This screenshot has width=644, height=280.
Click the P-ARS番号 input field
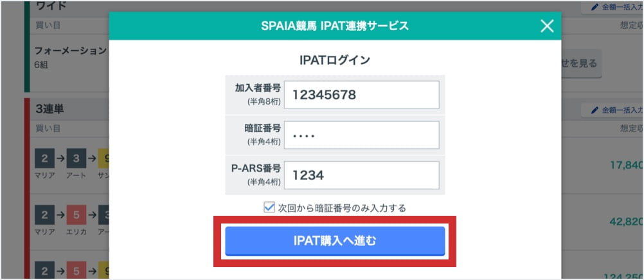pos(362,175)
